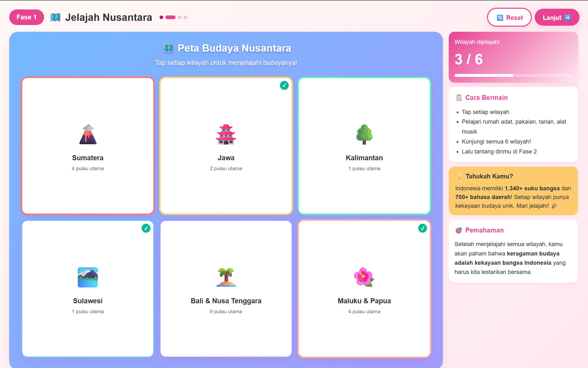The image size is (588, 368).
Task: Click the map icon beside Jelajah Nusantara title
Action: [55, 17]
